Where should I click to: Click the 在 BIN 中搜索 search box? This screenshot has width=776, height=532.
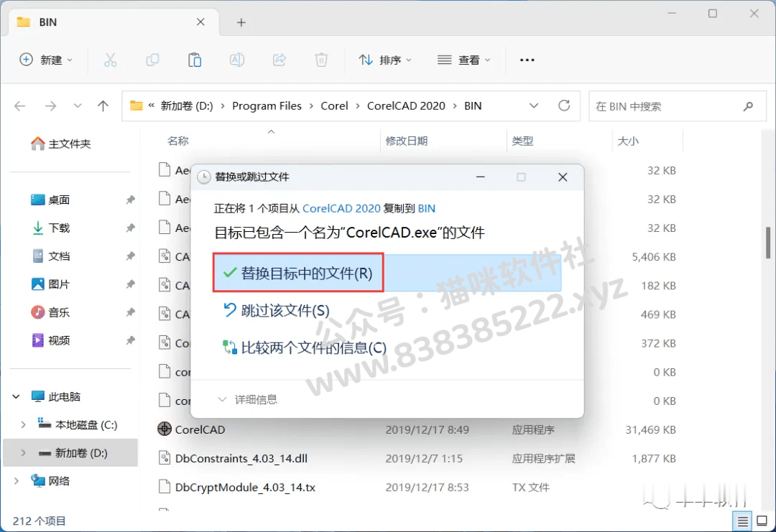click(x=678, y=106)
